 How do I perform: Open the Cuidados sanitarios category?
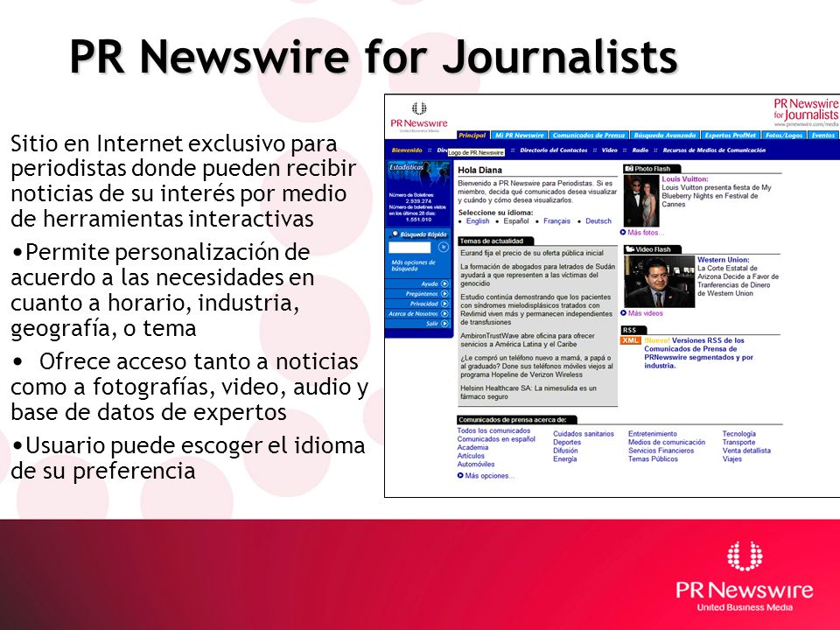(584, 434)
